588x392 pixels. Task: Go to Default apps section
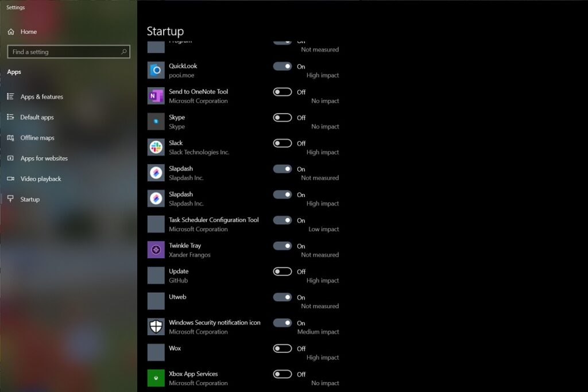click(x=37, y=118)
